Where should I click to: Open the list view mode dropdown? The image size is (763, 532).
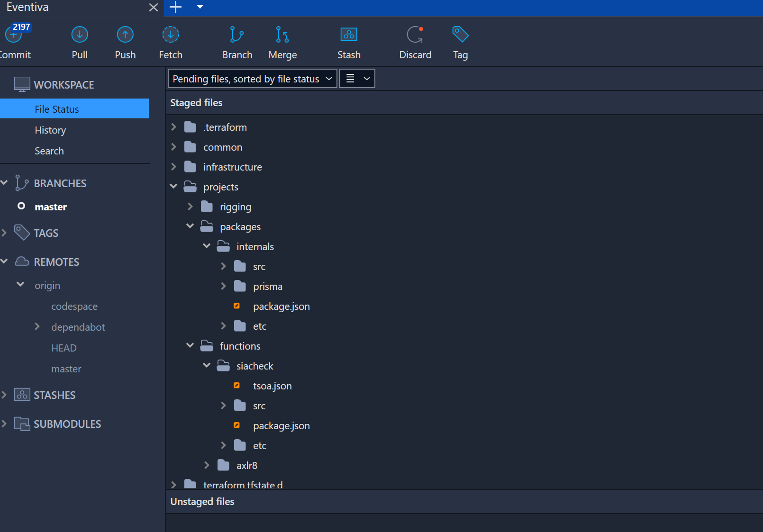[x=357, y=79]
